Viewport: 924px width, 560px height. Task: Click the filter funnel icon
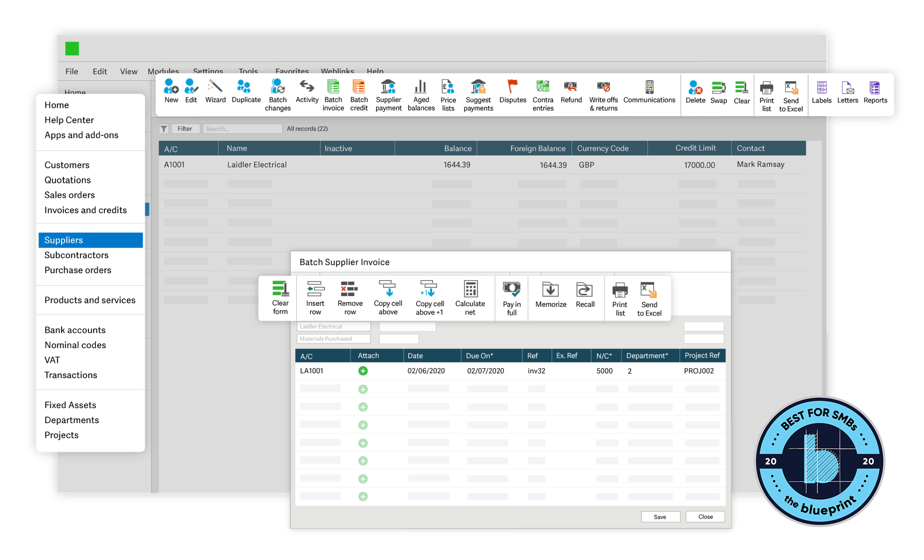pyautogui.click(x=164, y=128)
